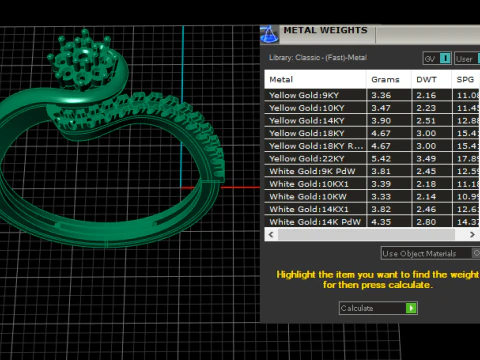This screenshot has width=480, height=360.
Task: Click the Metal Weights scale icon
Action: tap(269, 34)
